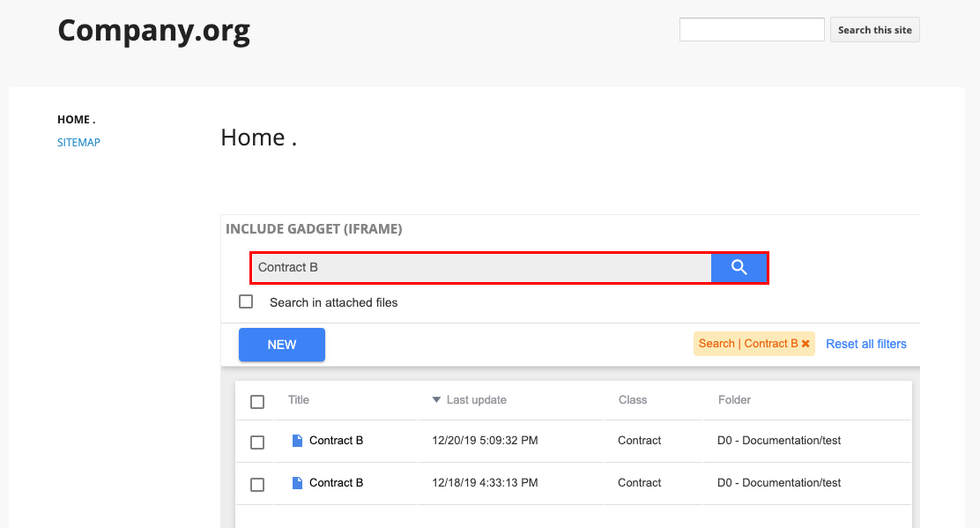The image size is (980, 528).
Task: Sort by the Title column header
Action: 299,400
